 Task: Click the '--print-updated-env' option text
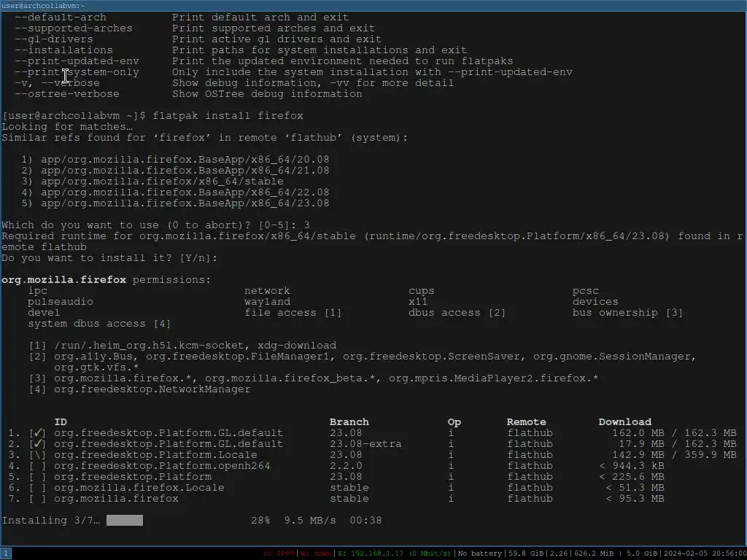[x=77, y=61]
